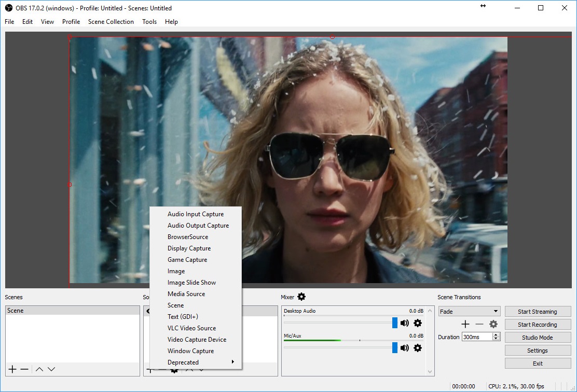Select the Scene item in Scenes list
577x392 pixels.
pyautogui.click(x=73, y=311)
